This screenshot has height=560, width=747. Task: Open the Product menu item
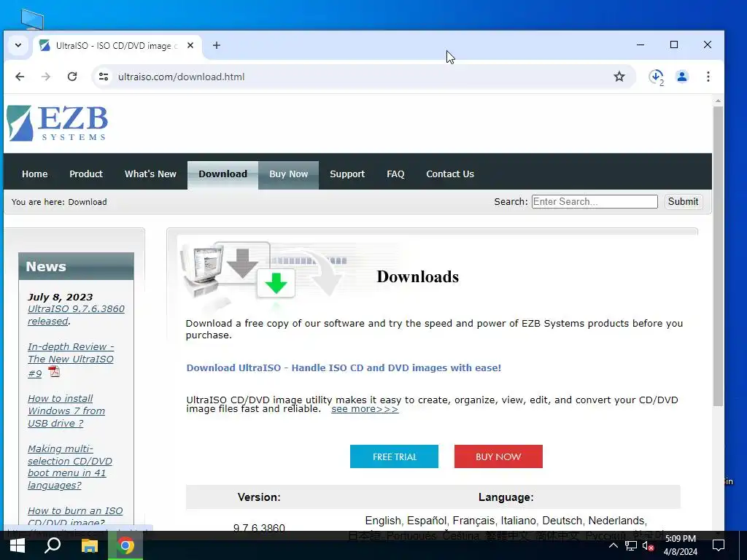[x=86, y=174]
